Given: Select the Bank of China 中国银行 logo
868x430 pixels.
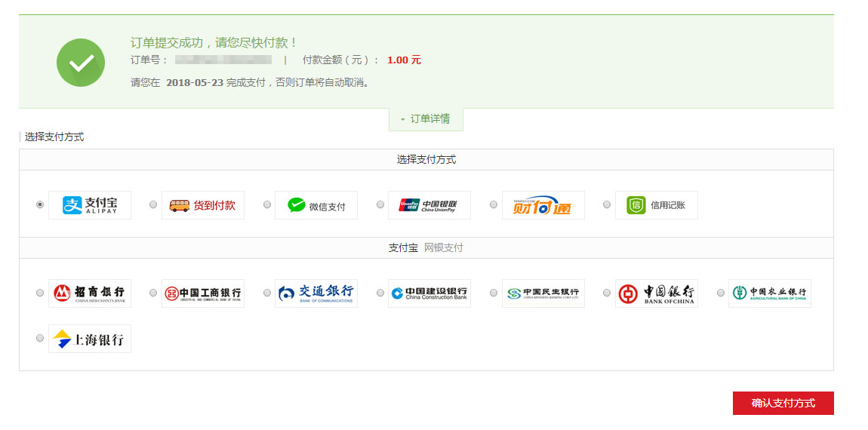Looking at the screenshot, I should (x=657, y=293).
